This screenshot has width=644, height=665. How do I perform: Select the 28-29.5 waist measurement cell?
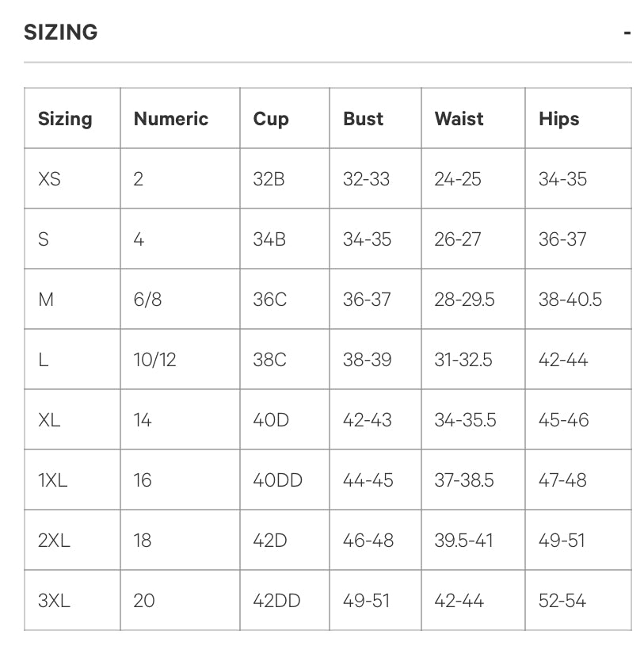[x=464, y=300]
